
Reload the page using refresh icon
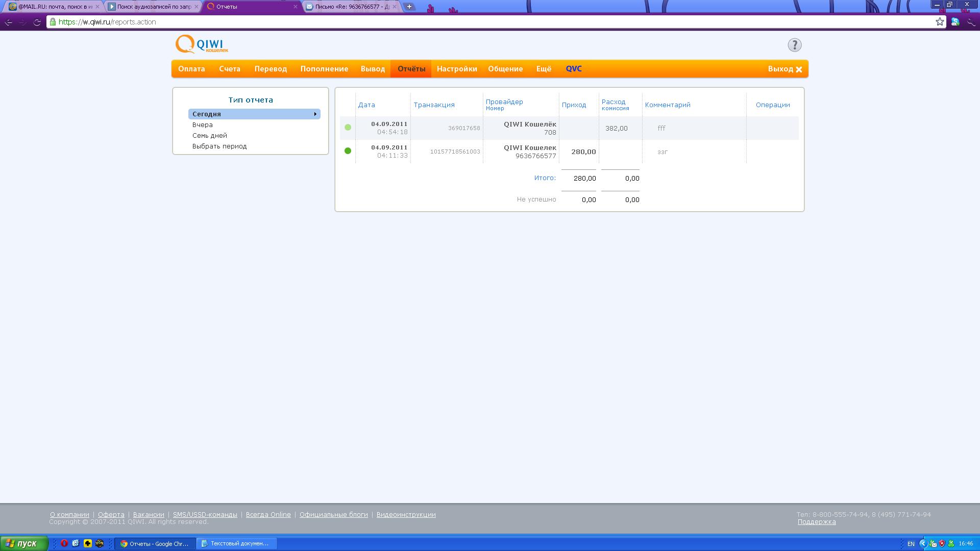click(x=37, y=22)
